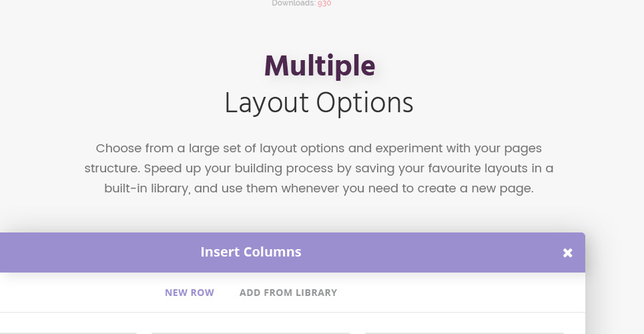Switch to the New Row tab
Viewport: 644px width, 334px height.
pos(190,293)
